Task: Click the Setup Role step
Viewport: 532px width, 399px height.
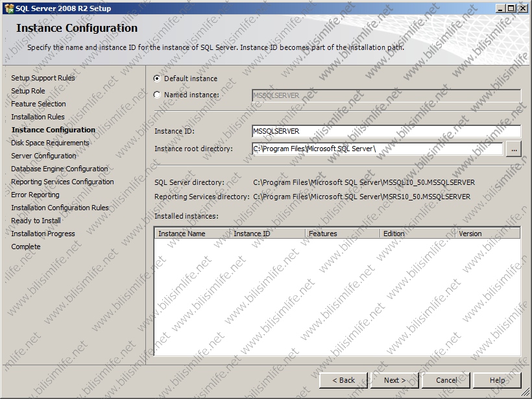Action: (x=28, y=91)
